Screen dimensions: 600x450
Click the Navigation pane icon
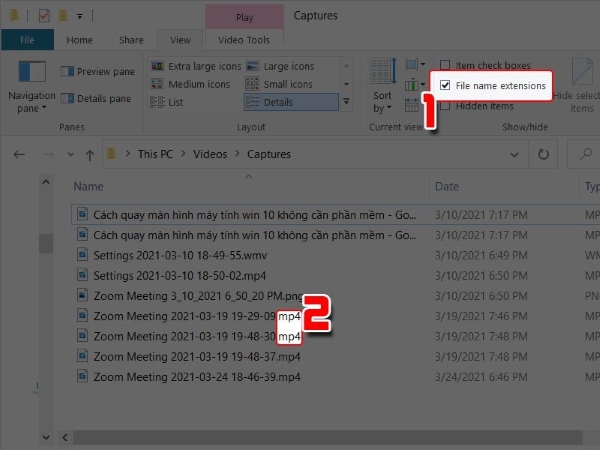[32, 77]
